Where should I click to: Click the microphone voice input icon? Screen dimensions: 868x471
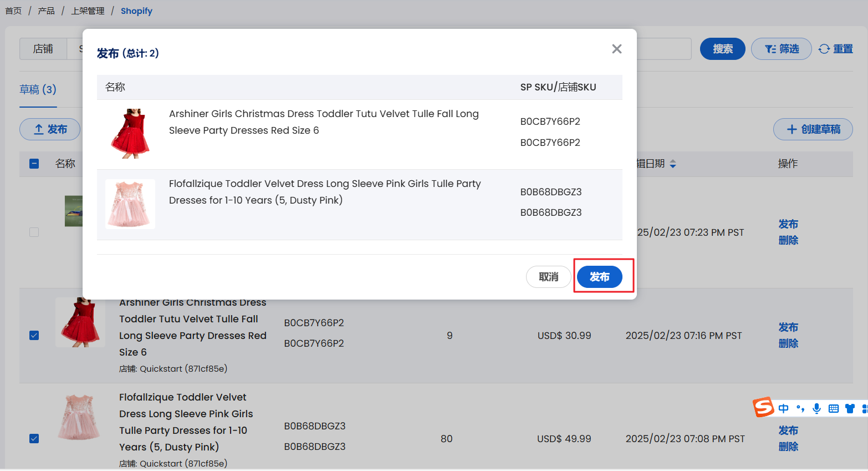[x=816, y=409]
